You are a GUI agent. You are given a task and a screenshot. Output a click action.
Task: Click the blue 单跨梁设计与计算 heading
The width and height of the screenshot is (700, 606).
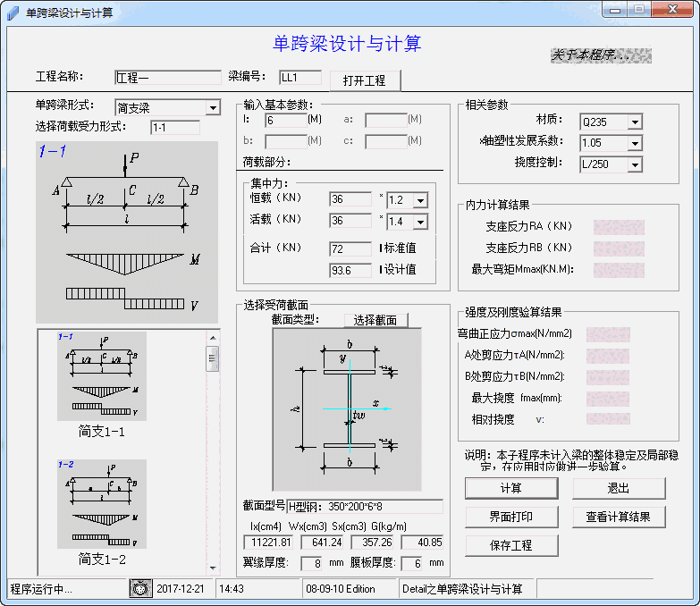347,44
